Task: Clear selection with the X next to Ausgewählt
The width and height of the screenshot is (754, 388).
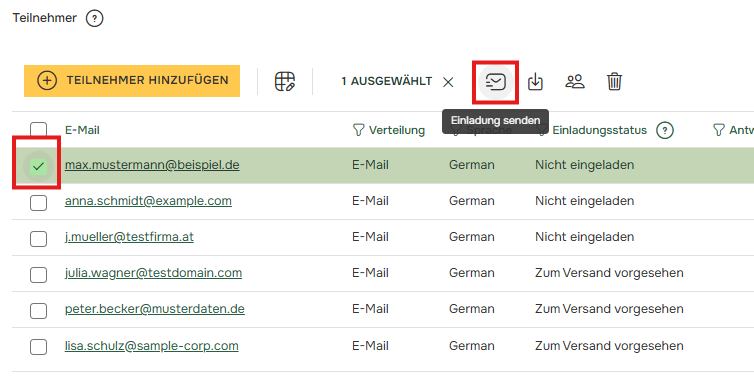Action: (448, 82)
